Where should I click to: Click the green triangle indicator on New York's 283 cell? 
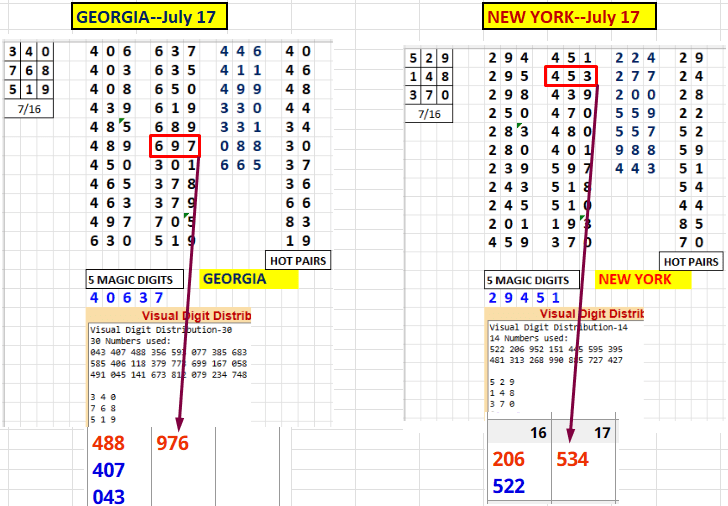tap(519, 126)
